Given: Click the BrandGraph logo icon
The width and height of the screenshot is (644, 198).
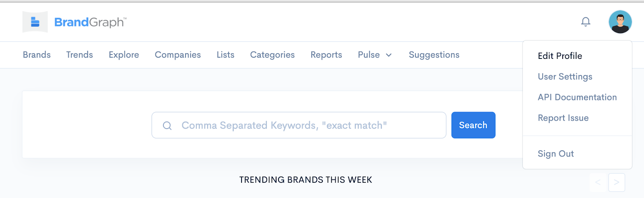Looking at the screenshot, I should [x=35, y=22].
